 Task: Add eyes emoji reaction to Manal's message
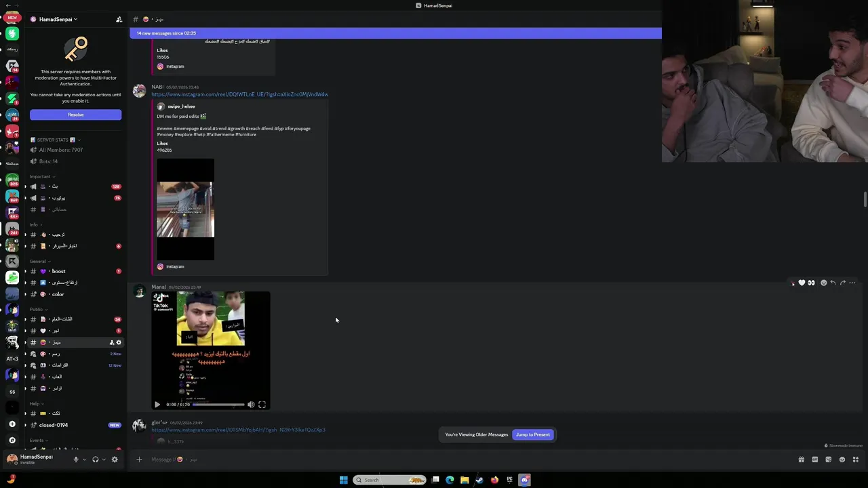click(x=811, y=283)
